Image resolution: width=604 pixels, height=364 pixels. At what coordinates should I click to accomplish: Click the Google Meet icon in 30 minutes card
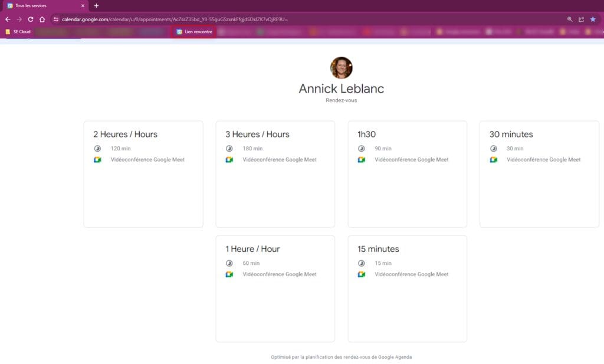click(494, 159)
